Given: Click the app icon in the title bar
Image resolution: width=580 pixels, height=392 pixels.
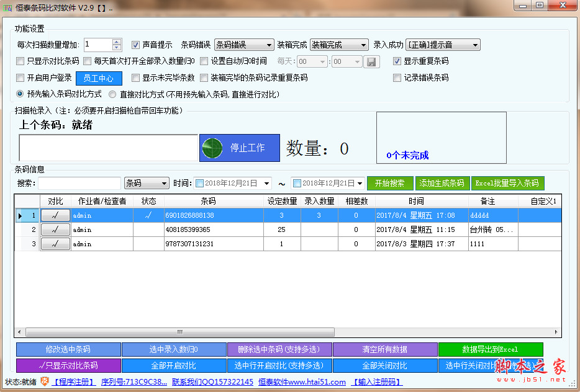Looking at the screenshot, I should tap(8, 6).
